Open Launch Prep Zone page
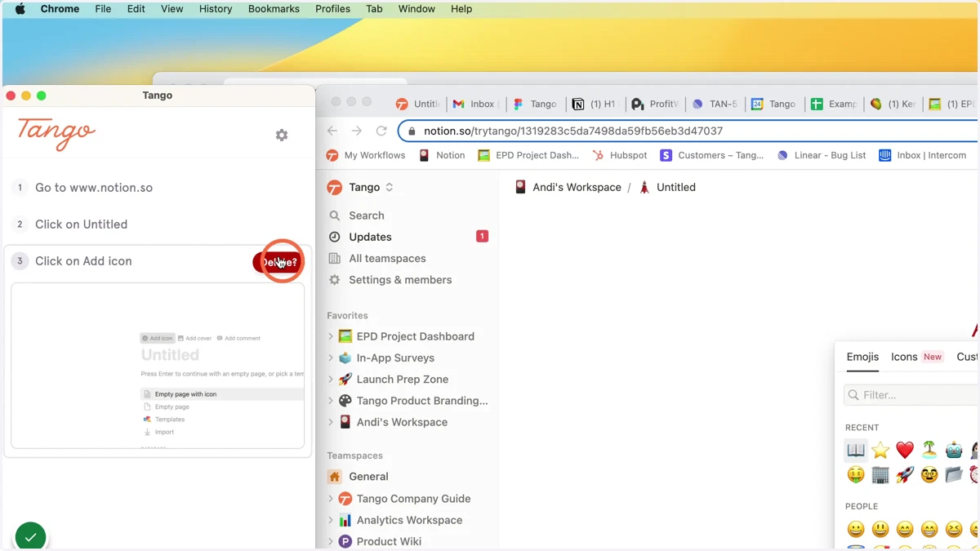 click(x=403, y=380)
